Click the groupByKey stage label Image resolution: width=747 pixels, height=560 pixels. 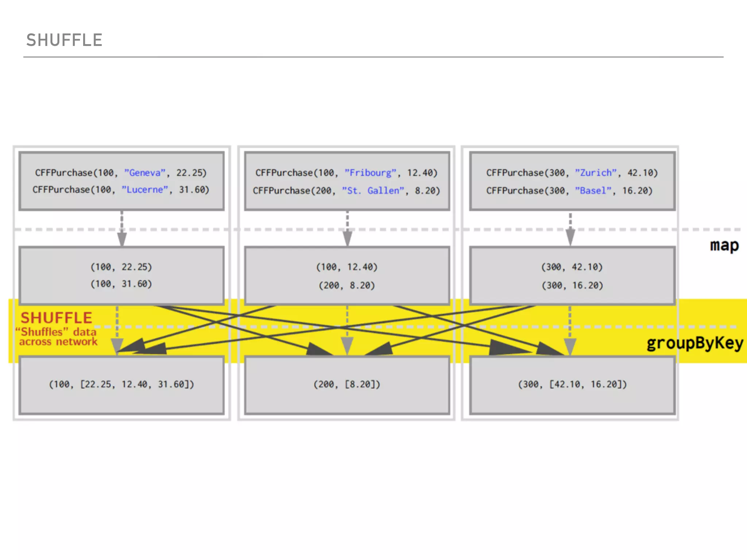click(x=694, y=343)
